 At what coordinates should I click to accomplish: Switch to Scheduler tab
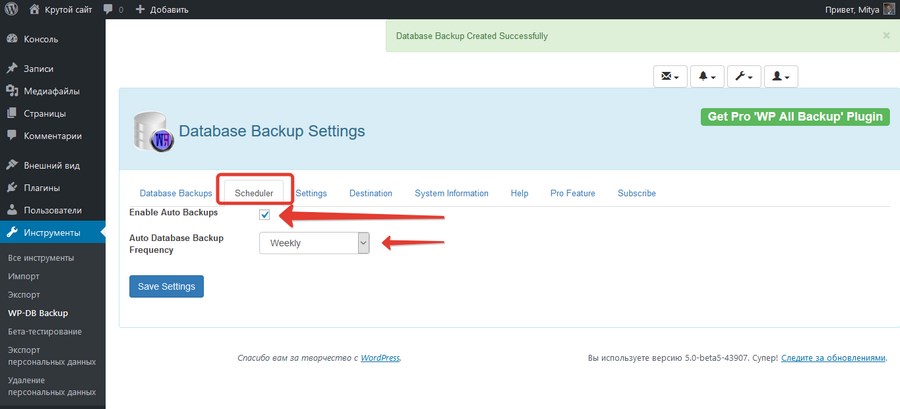(254, 193)
